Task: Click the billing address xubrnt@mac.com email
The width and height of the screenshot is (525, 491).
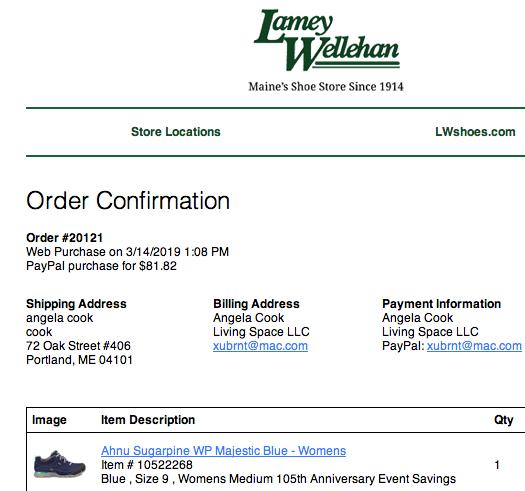Action: [260, 346]
